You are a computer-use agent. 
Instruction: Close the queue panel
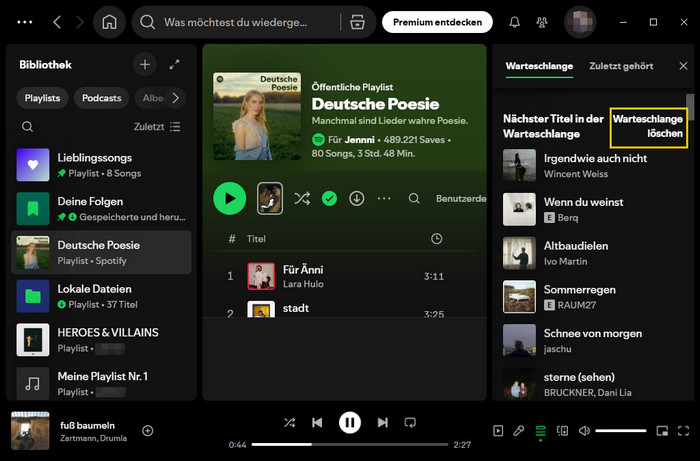click(683, 66)
